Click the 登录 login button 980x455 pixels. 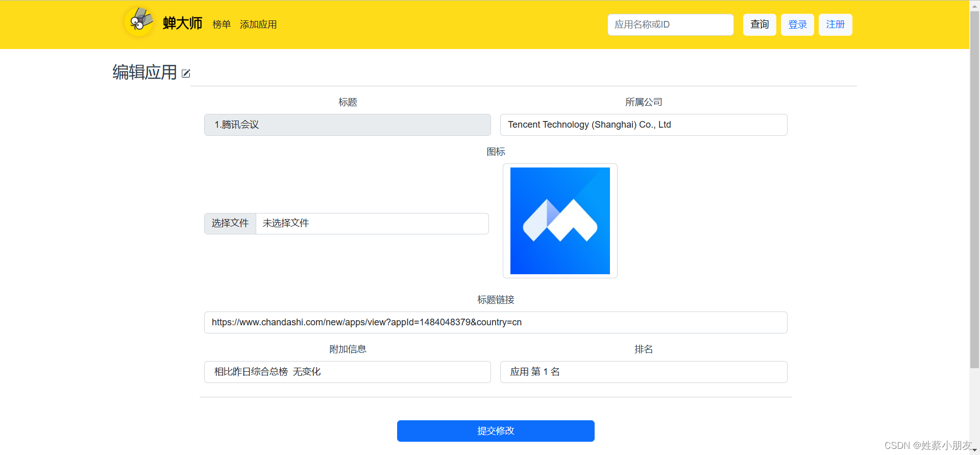797,25
